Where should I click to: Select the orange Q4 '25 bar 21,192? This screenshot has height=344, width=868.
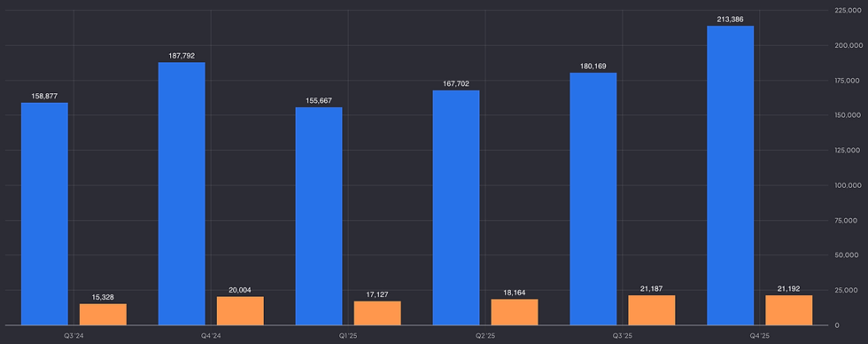[x=789, y=310]
